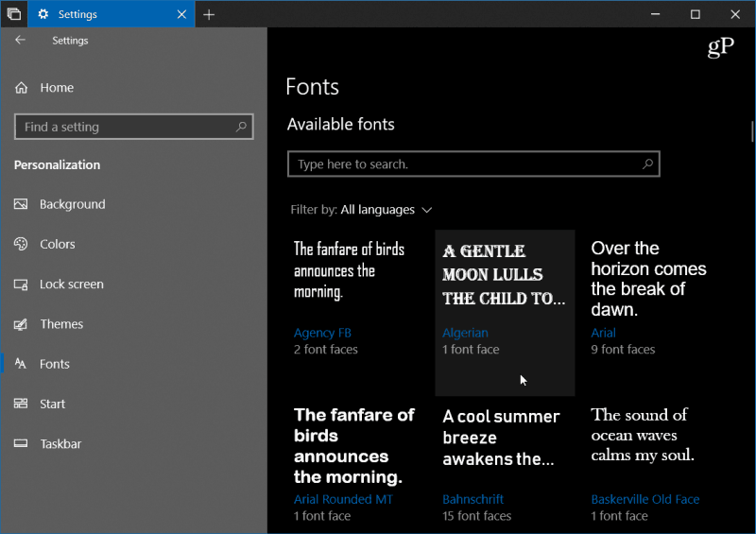Click Baskerville Old Face preview sample

pyautogui.click(x=643, y=435)
